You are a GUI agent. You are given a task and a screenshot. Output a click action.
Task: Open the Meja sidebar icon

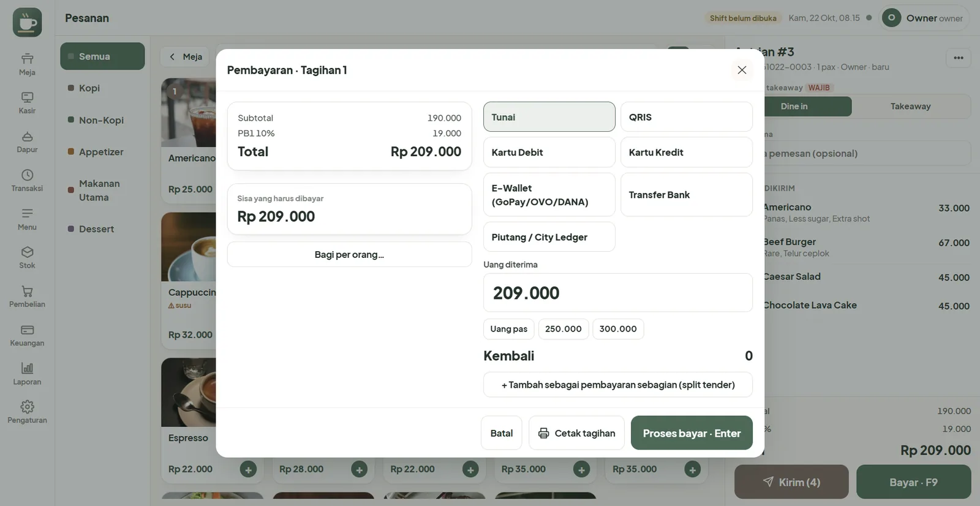click(27, 64)
